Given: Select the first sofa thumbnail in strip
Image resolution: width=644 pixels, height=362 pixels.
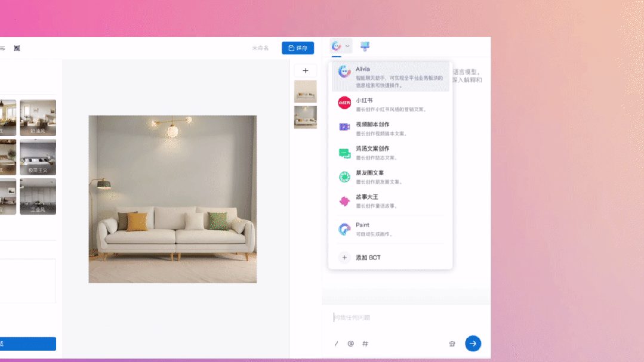Looking at the screenshot, I should 305,91.
